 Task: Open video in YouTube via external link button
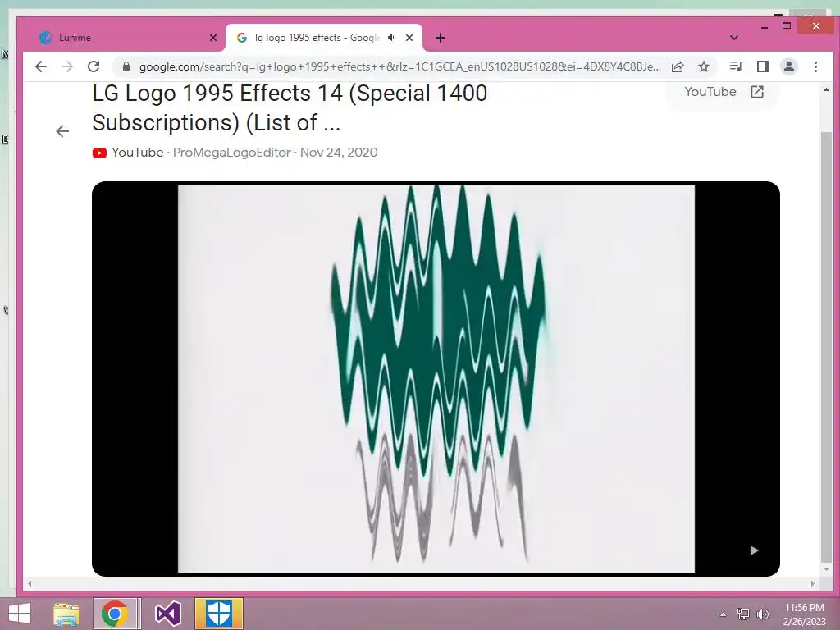click(724, 92)
